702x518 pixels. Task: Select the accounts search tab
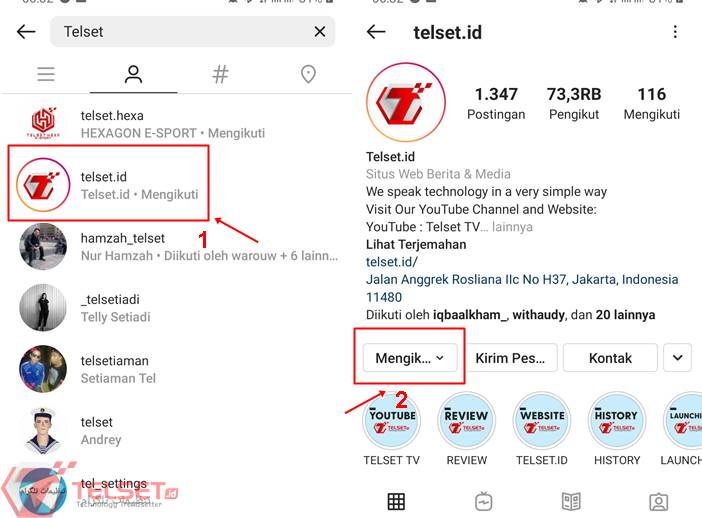pos(133,74)
